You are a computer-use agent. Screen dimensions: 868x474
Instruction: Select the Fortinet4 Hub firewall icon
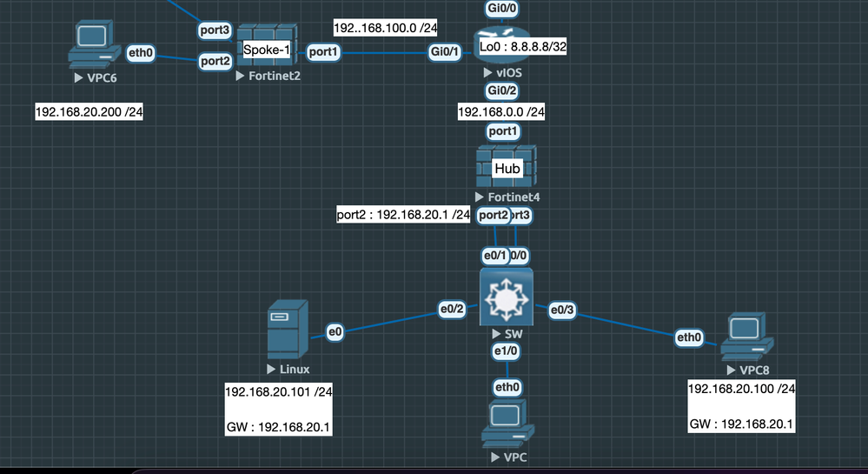click(x=507, y=166)
